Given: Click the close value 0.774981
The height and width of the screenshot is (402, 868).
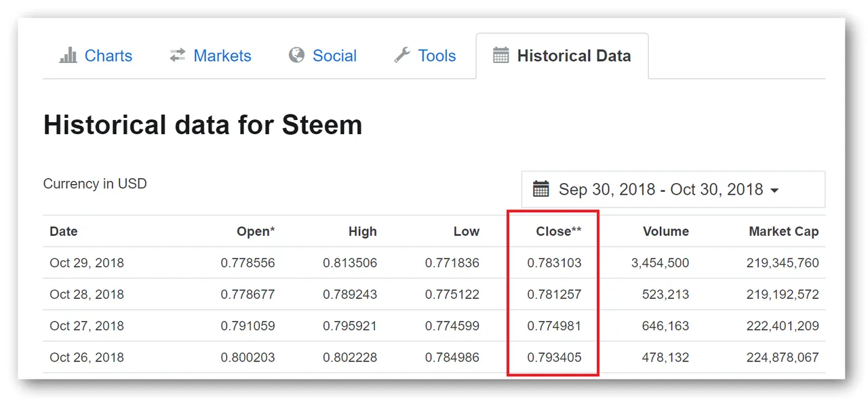Looking at the screenshot, I should (555, 326).
